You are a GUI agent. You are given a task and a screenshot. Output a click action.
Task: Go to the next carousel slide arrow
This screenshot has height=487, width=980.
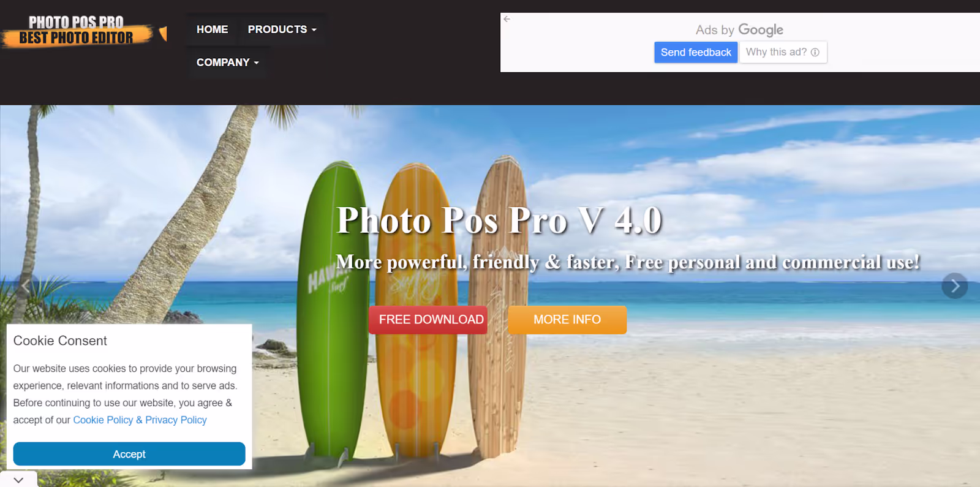coord(954,286)
